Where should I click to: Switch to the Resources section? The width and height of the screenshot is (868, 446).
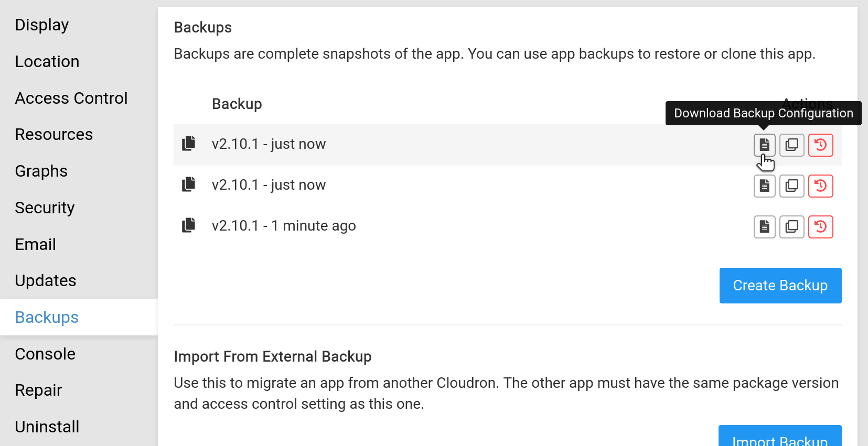click(54, 135)
